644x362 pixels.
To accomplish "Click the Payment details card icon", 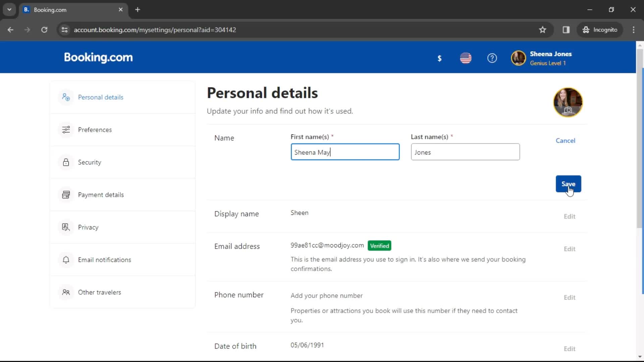I will coord(66,195).
